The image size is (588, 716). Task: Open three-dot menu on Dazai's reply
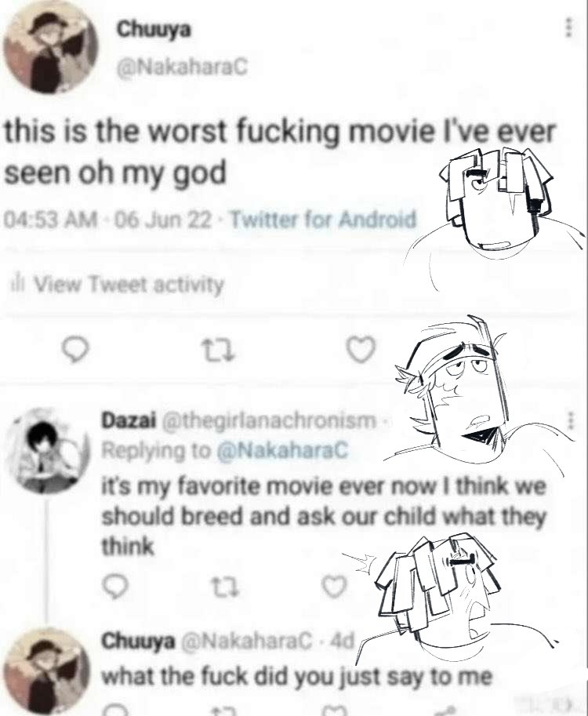tap(570, 420)
